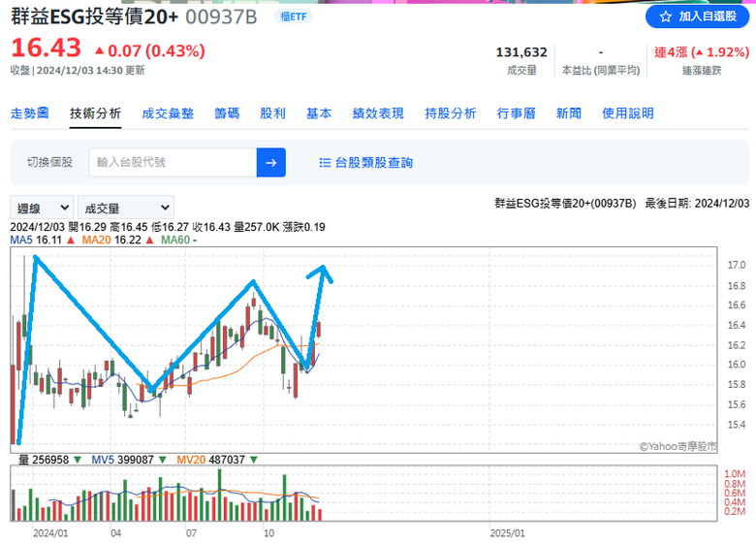Select the 技術分析 tab

click(x=95, y=113)
